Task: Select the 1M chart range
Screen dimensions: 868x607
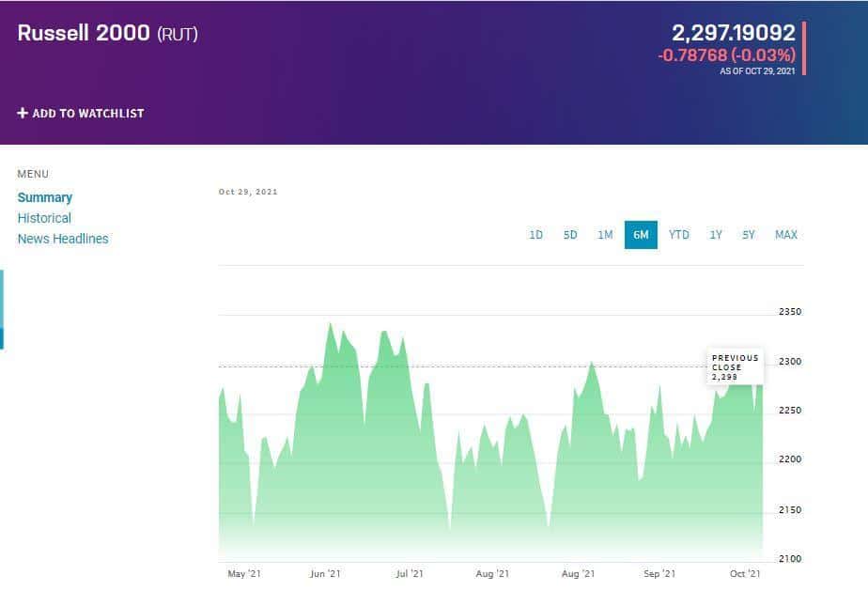Action: (x=605, y=235)
